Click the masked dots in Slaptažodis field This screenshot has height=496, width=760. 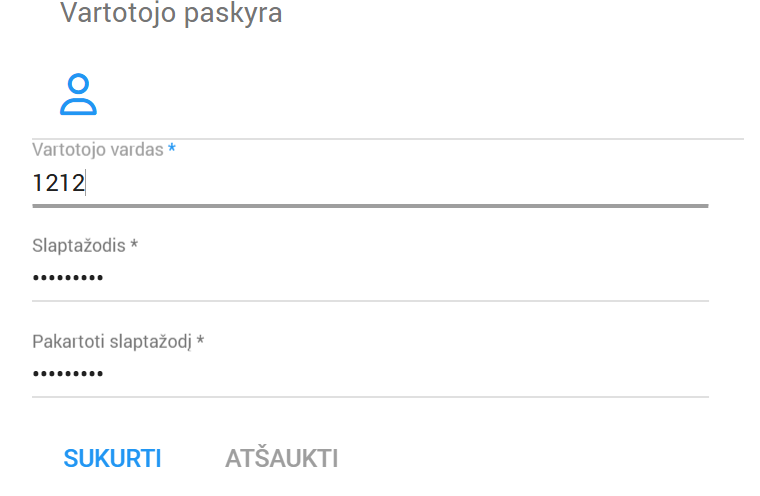tap(68, 278)
